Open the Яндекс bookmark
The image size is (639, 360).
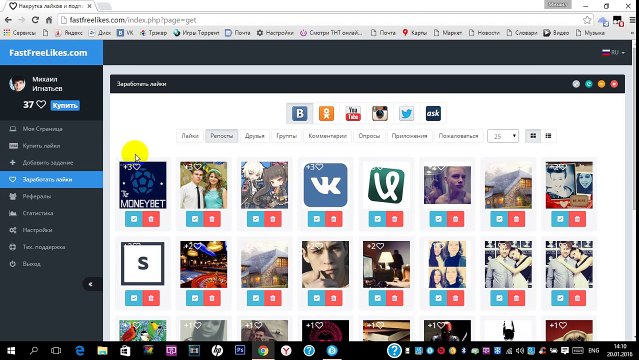pyautogui.click(x=69, y=33)
